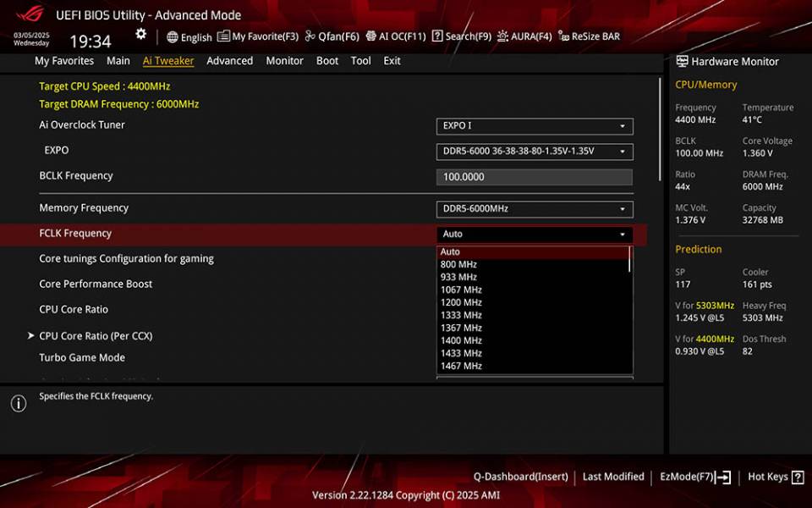Click the main settings panel scrollbar
Image resolution: width=812 pixels, height=508 pixels.
[660, 129]
